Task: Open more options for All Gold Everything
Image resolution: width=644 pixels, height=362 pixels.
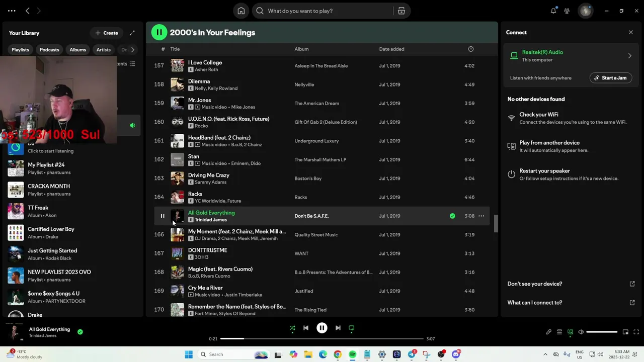Action: (x=481, y=216)
